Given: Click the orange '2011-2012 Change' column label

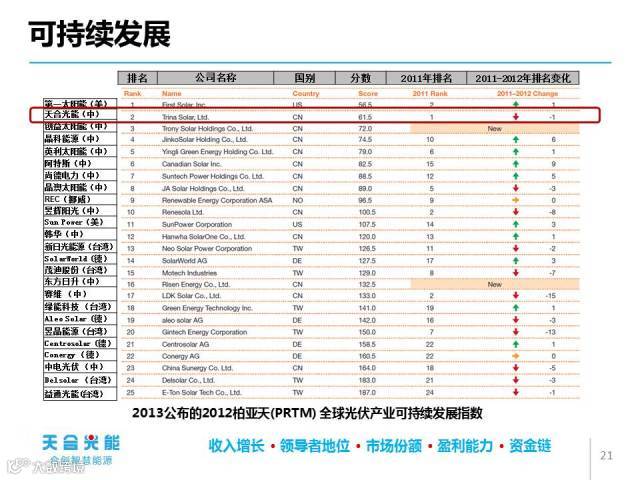Looking at the screenshot, I should 527,93.
